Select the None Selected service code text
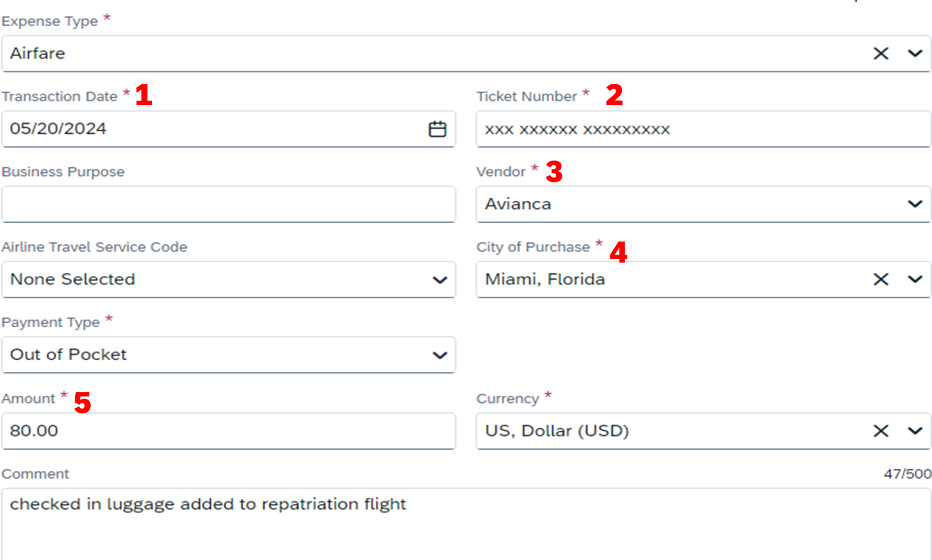The height and width of the screenshot is (560, 932). click(72, 279)
